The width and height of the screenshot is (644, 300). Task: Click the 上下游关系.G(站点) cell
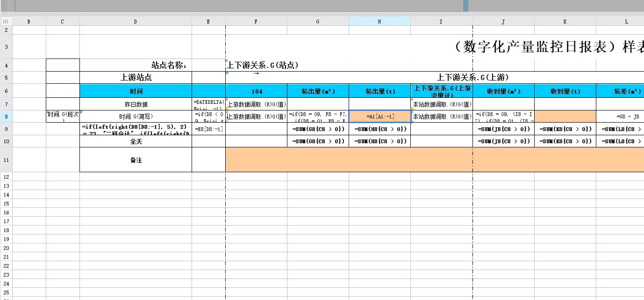point(262,65)
